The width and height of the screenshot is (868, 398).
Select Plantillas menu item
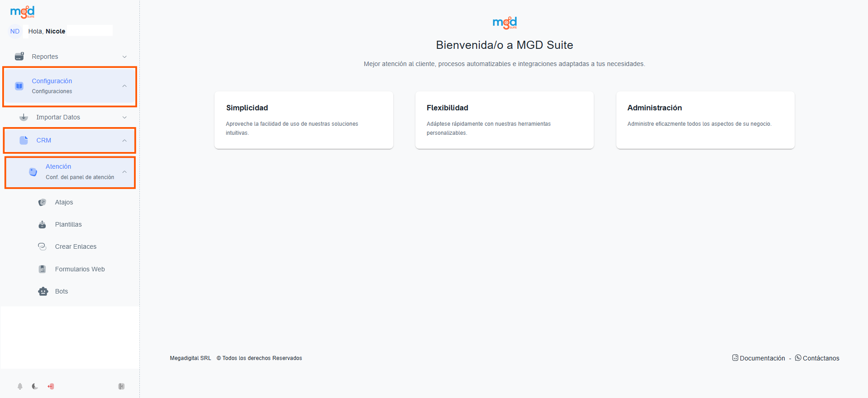pyautogui.click(x=68, y=224)
